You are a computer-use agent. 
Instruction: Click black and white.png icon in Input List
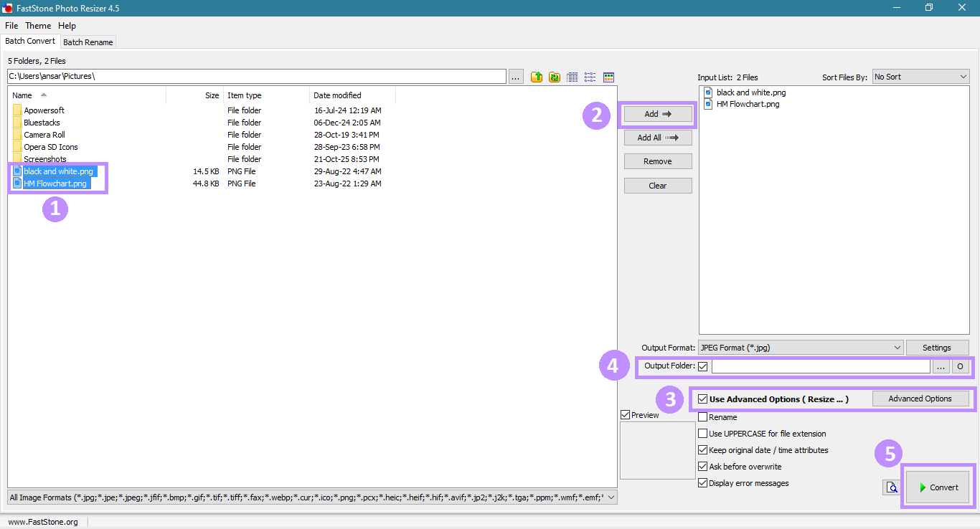click(709, 92)
